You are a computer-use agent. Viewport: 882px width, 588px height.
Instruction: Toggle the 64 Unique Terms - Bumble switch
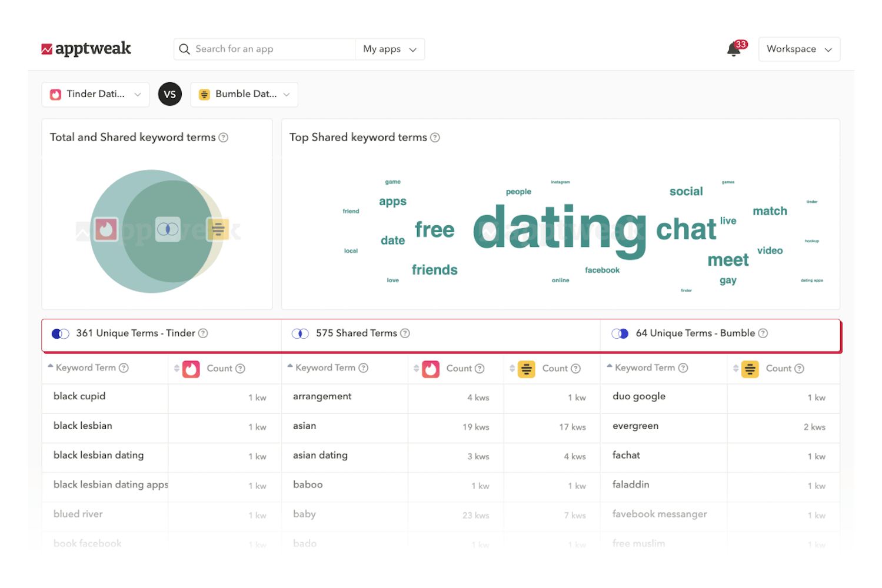coord(620,333)
